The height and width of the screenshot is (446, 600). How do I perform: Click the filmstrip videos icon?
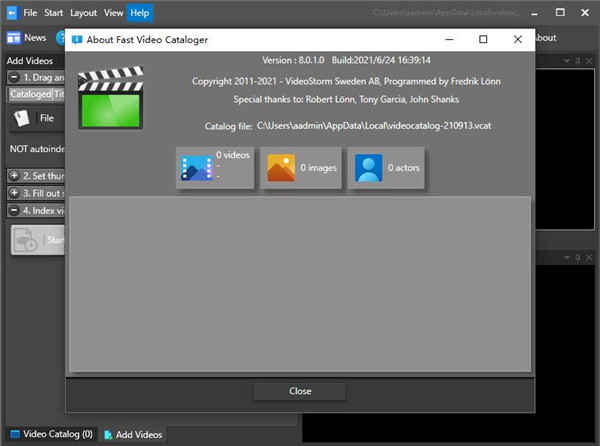coord(197,168)
